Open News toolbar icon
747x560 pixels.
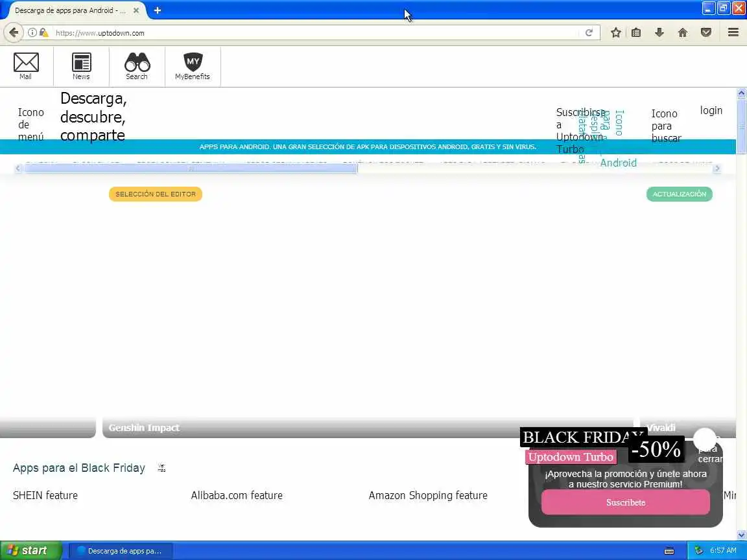tap(82, 66)
